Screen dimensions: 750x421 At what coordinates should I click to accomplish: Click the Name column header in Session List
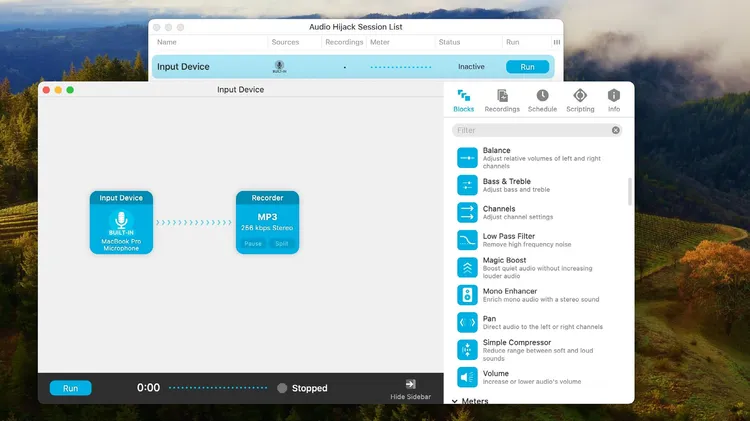[x=166, y=42]
